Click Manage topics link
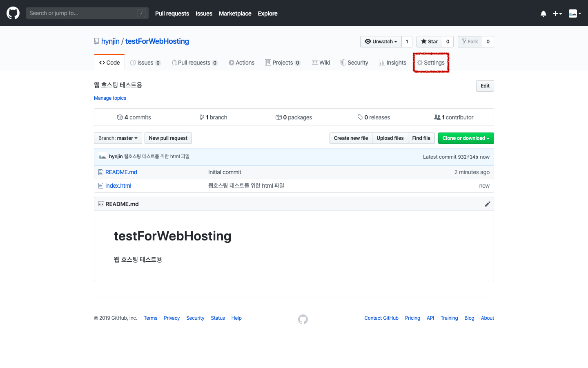 [110, 98]
